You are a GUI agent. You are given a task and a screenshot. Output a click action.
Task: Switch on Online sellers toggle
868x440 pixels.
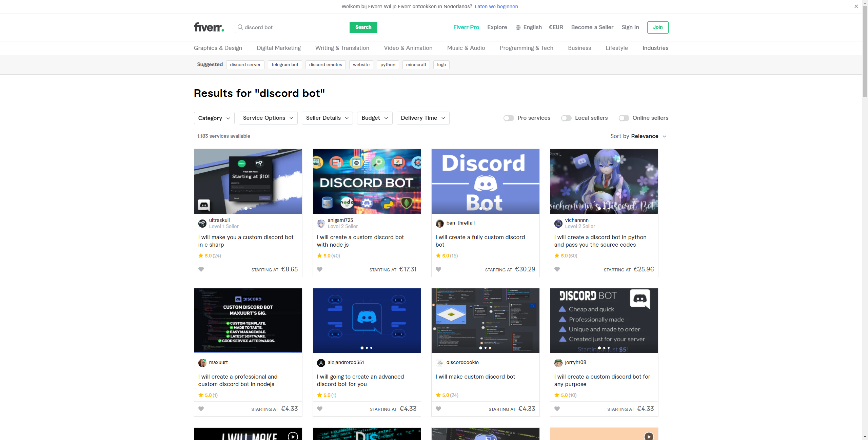(x=624, y=118)
